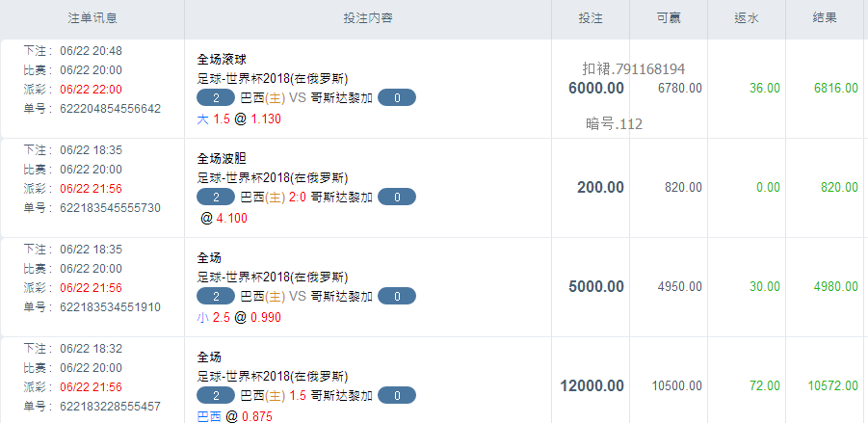Select the 投注 column header

tap(591, 18)
